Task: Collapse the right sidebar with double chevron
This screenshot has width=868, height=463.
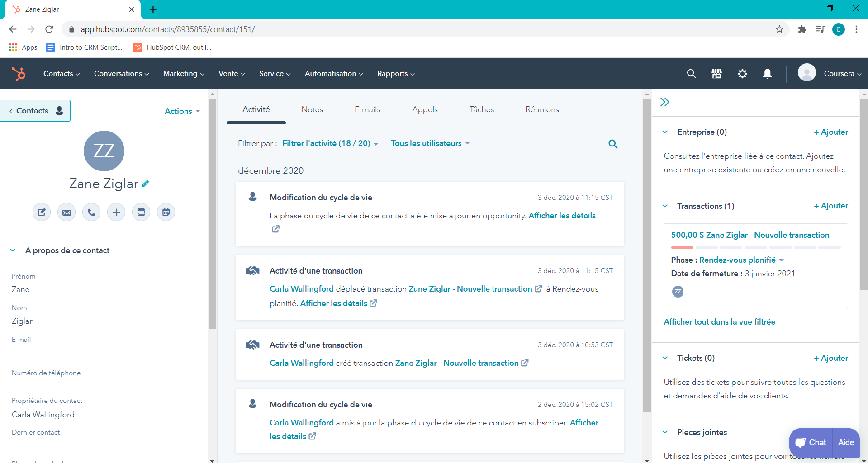Action: (x=664, y=102)
